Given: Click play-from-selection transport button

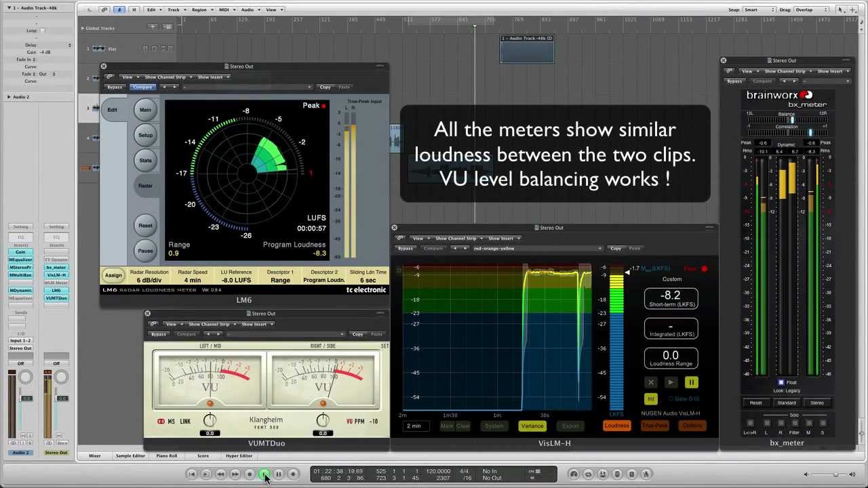Looking at the screenshot, I should pos(206,474).
